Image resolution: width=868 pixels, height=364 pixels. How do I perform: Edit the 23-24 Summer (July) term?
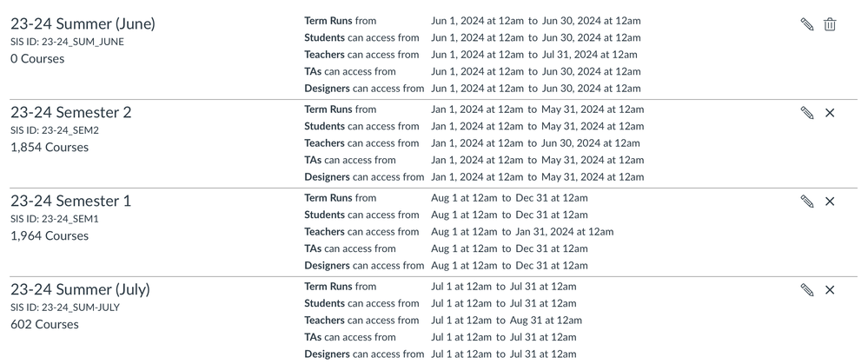pos(807,290)
